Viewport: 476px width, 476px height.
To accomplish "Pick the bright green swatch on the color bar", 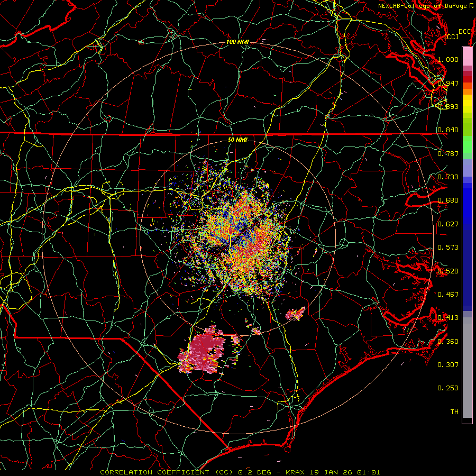I will coord(467,144).
